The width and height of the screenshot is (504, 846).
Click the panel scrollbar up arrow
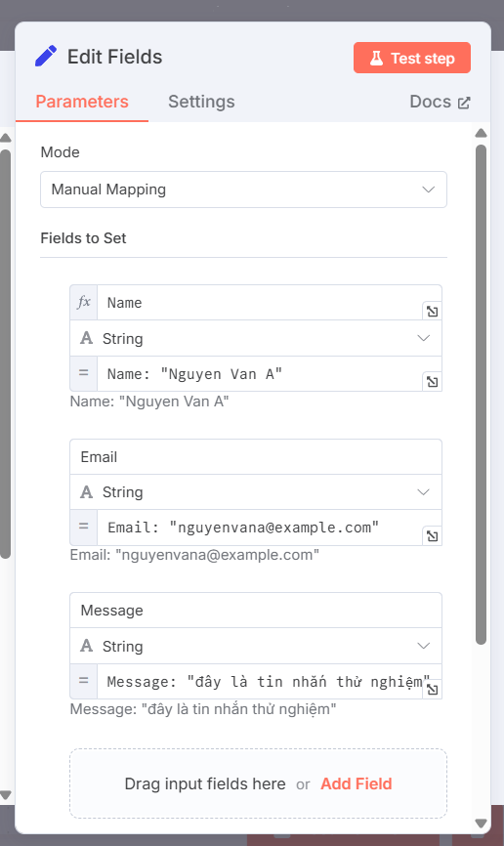coord(481,133)
